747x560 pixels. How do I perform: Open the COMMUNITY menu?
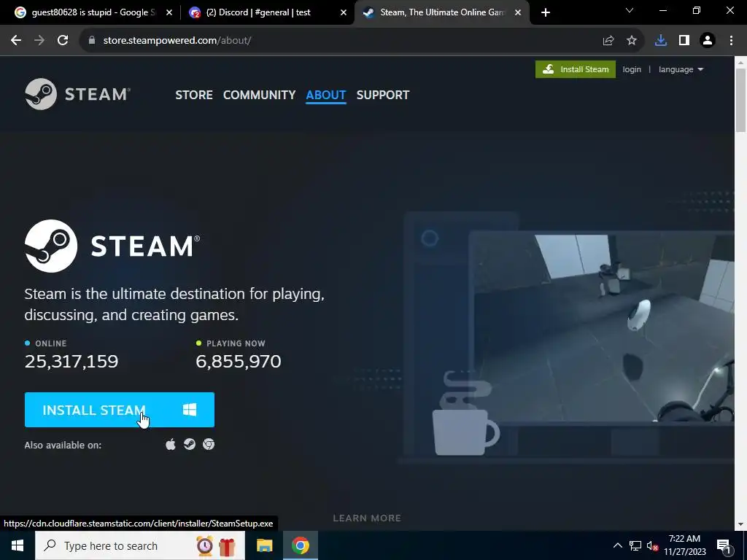pyautogui.click(x=259, y=95)
